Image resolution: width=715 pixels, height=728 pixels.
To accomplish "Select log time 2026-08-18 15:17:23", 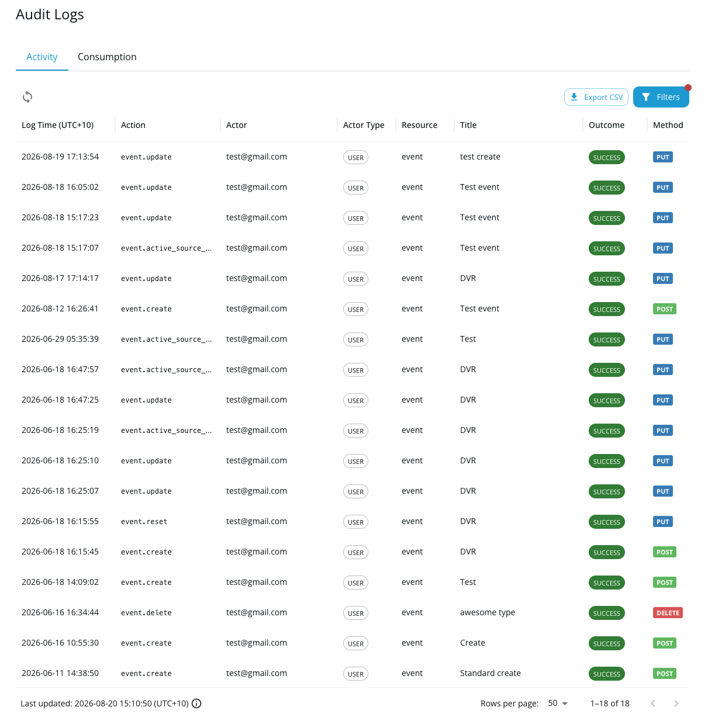I will pyautogui.click(x=60, y=217).
